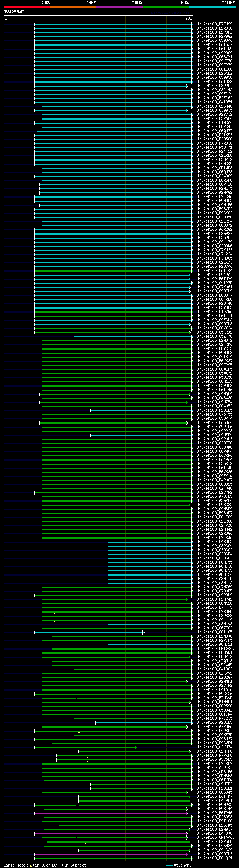Select the UniRef100_Q41610 label
Screen dimensions: 239x868
coord(214,357)
